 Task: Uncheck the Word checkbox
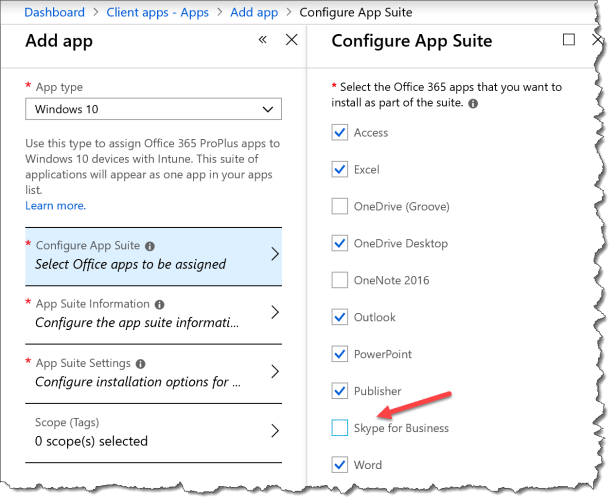coord(339,465)
